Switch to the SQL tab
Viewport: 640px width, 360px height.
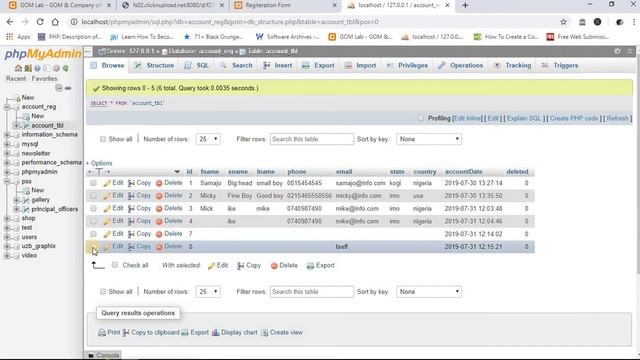pos(197,65)
